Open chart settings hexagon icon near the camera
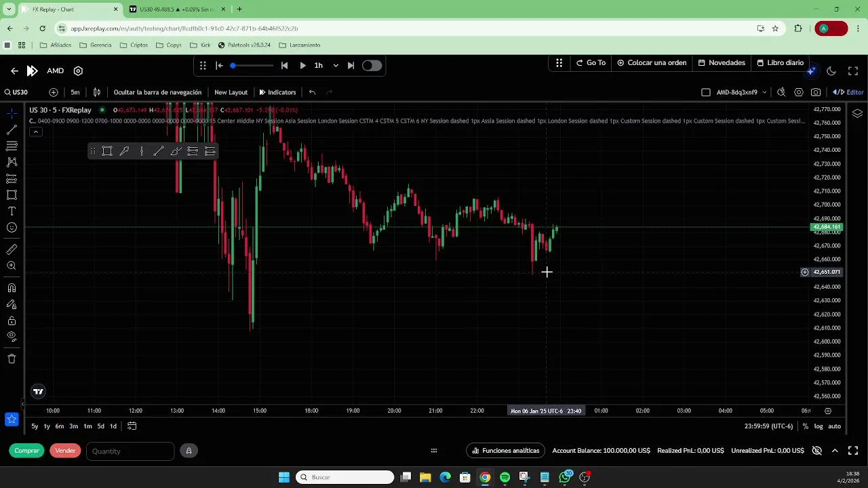The height and width of the screenshot is (488, 868). (799, 92)
